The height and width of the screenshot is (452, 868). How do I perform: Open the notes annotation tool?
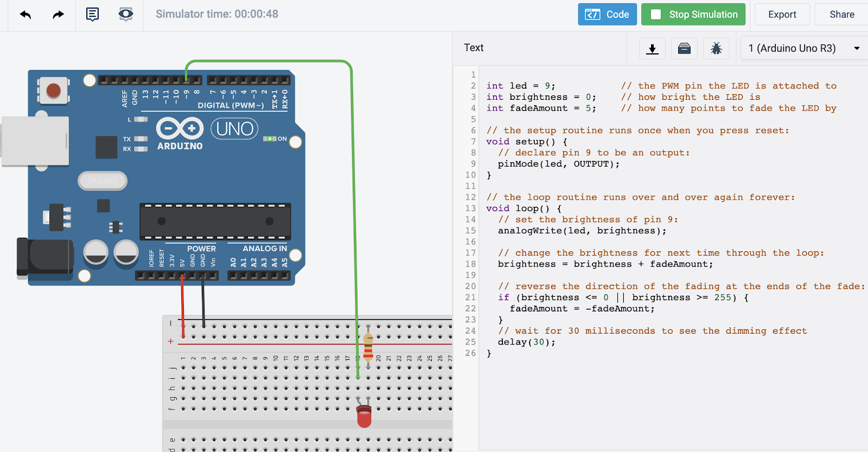(x=93, y=14)
